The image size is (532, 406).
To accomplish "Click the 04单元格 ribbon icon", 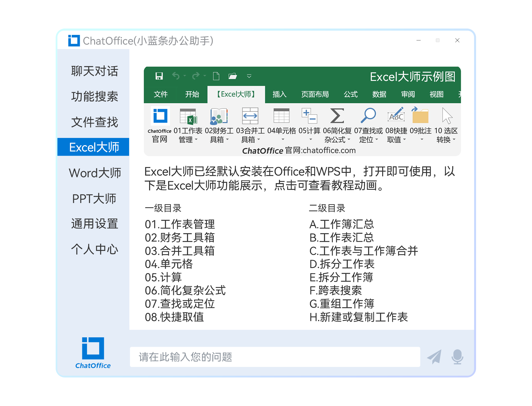I will click(281, 116).
